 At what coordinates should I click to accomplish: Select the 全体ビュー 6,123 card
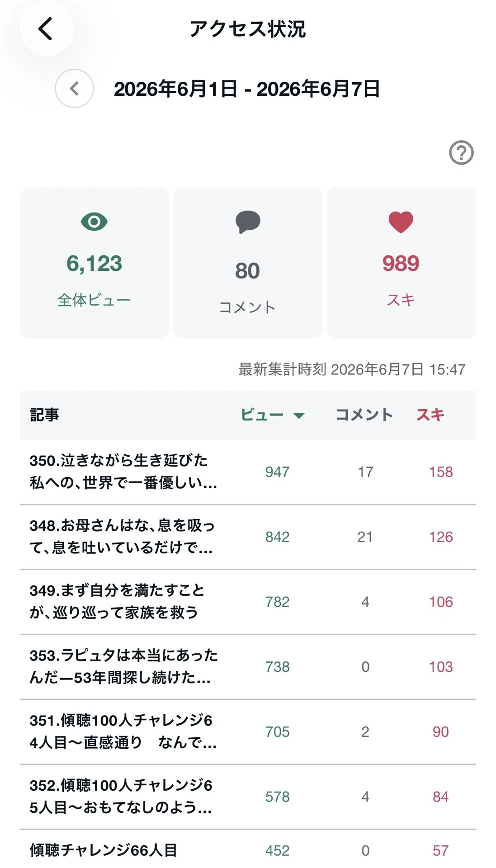[94, 263]
